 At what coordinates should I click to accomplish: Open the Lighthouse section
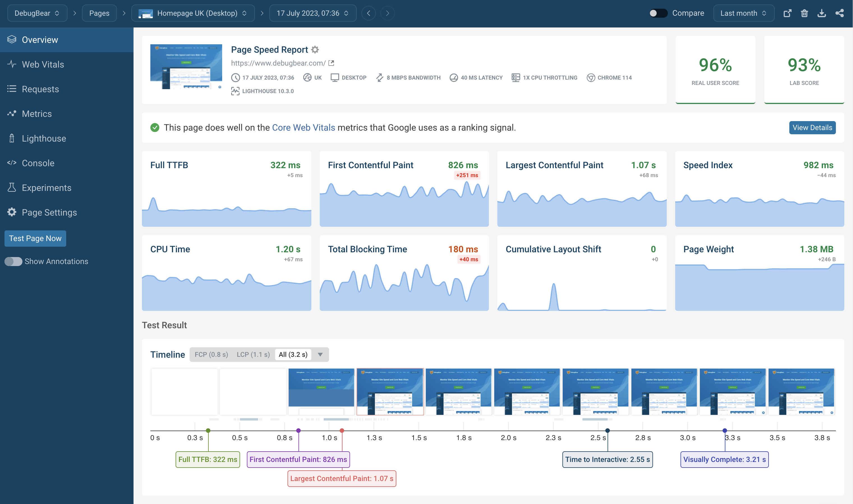44,138
